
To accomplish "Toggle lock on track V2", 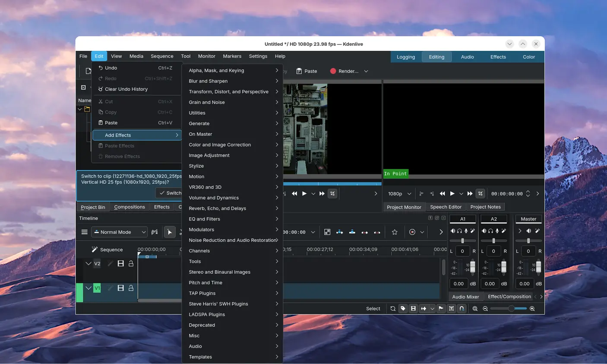I will [x=131, y=264].
